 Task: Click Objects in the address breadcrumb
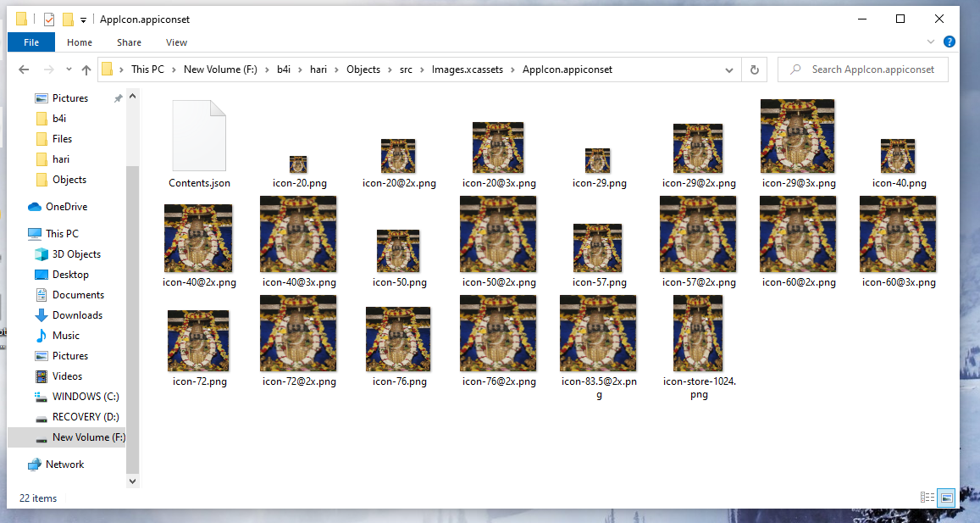point(363,70)
